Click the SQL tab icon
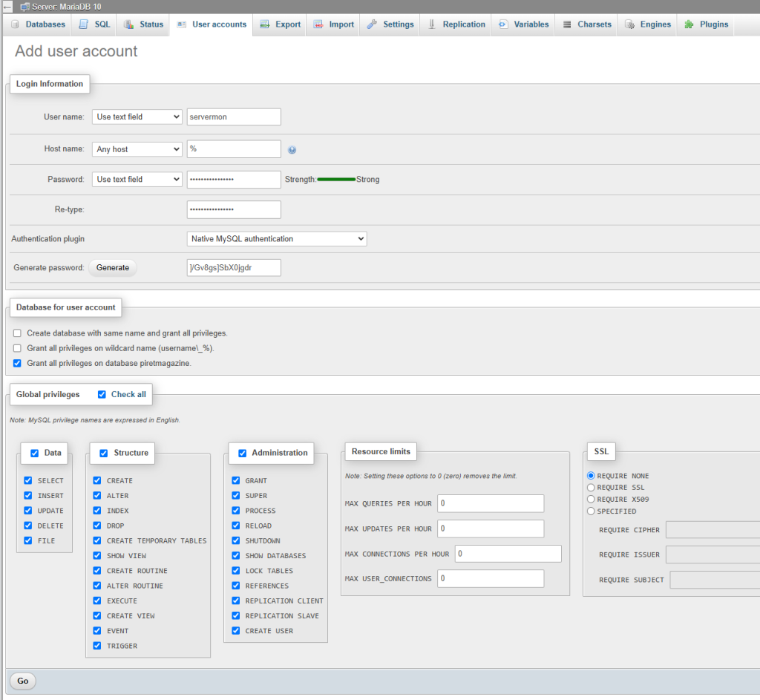This screenshot has width=760, height=700. coord(83,24)
